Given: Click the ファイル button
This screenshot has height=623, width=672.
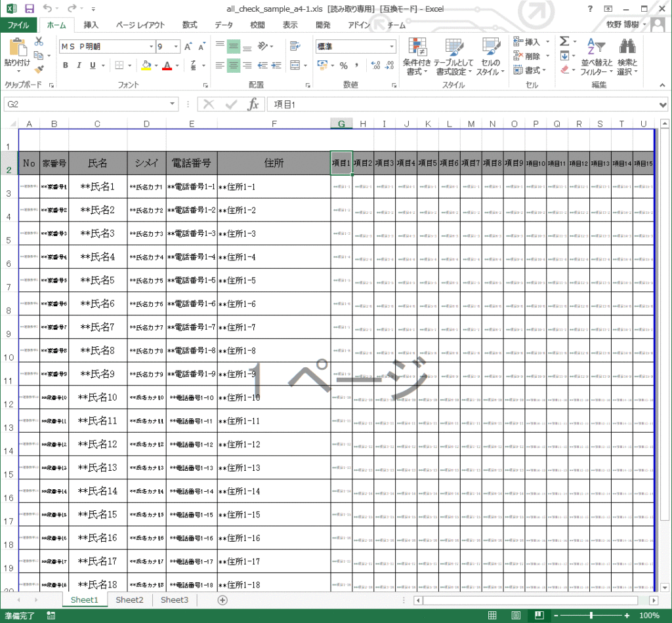Looking at the screenshot, I should (x=18, y=25).
